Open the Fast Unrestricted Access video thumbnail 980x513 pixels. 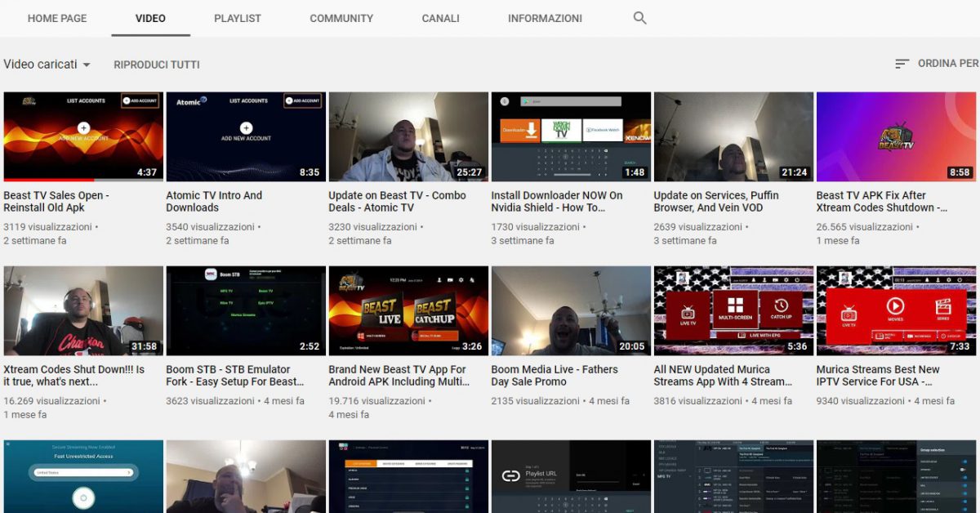[83, 477]
